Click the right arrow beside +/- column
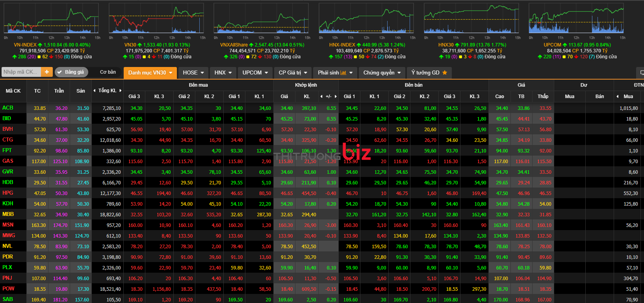644x303 pixels. [x=336, y=97]
